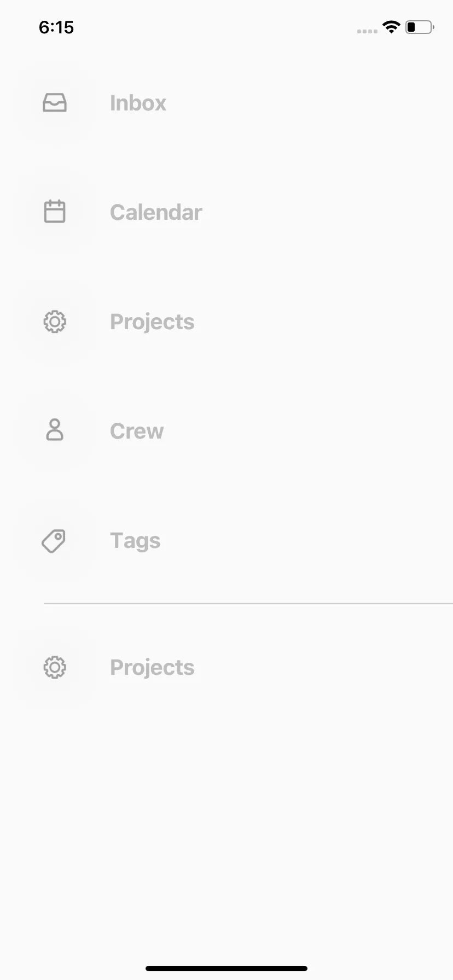Viewport: 453px width, 980px height.
Task: Open the Inbox menu item
Action: [x=138, y=103]
